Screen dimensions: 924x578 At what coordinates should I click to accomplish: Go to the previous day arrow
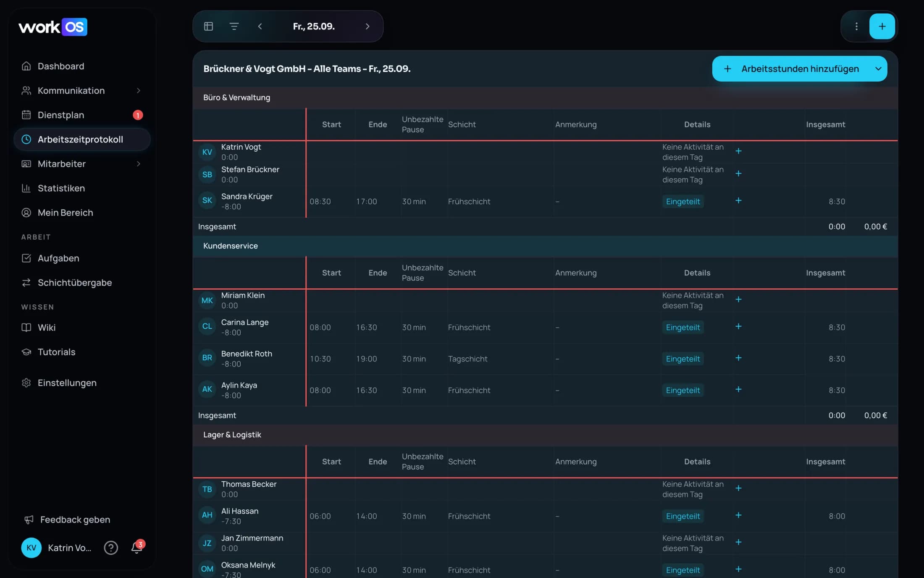(x=260, y=26)
